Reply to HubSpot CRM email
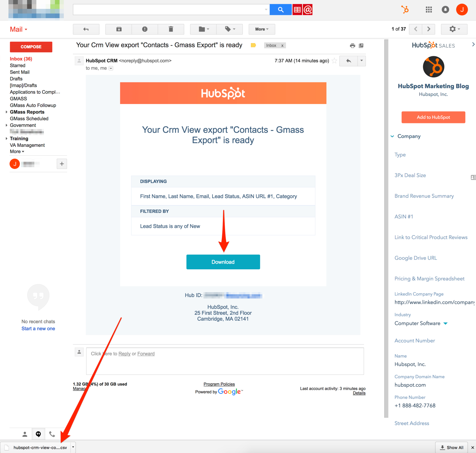 coord(348,61)
